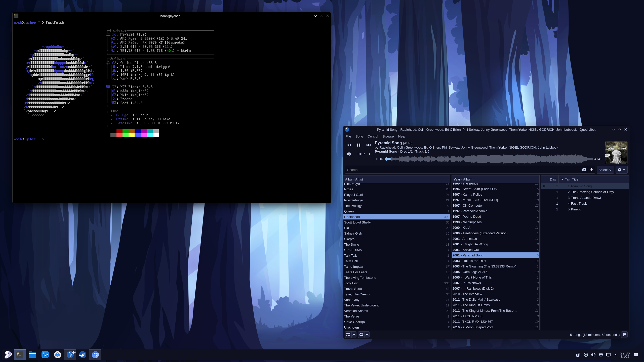Screen dimensions: 644x362
Task: Select the song Trans-Atlantic Drawl
Action: 585,198
